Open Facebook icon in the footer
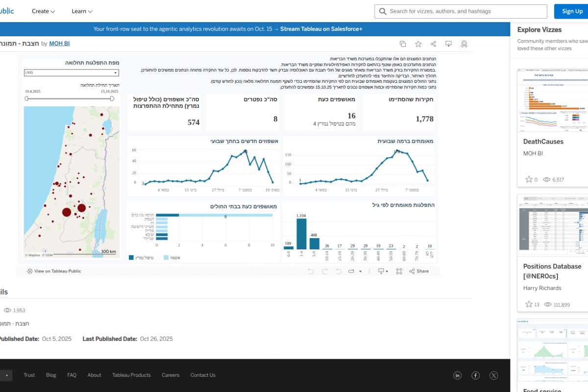 475,375
